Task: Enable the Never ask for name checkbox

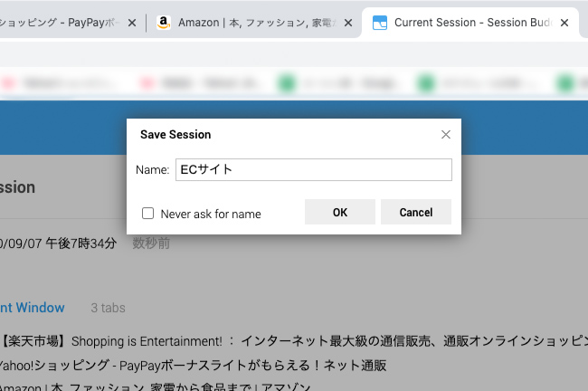Action: 147,214
